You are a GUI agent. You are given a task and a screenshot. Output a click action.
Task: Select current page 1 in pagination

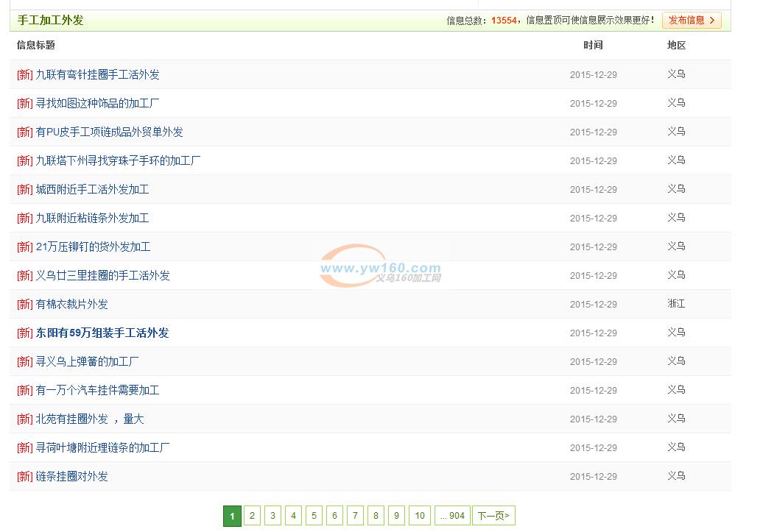(x=232, y=516)
